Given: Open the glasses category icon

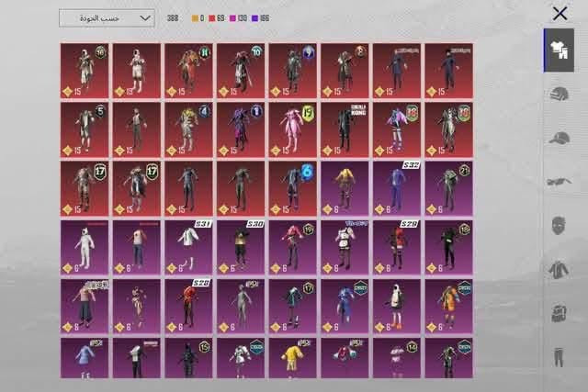Looking at the screenshot, I should [x=559, y=182].
